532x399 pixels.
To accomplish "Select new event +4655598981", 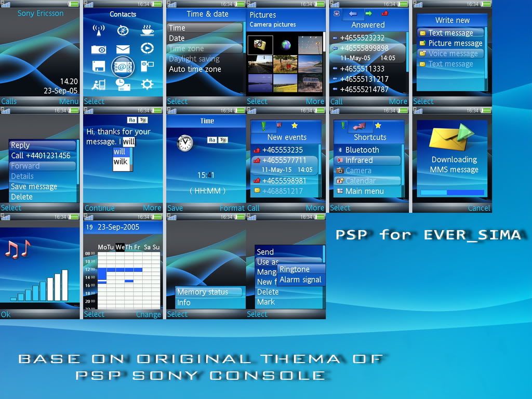I will point(285,181).
